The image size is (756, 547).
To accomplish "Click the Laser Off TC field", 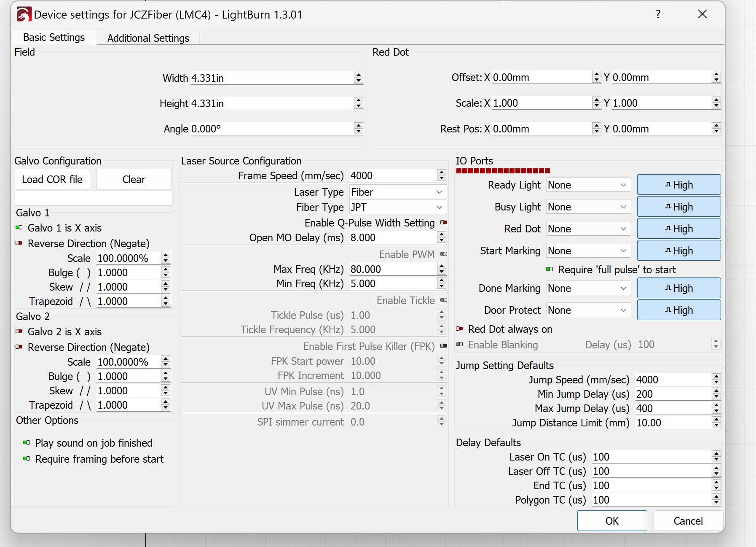I will point(651,471).
